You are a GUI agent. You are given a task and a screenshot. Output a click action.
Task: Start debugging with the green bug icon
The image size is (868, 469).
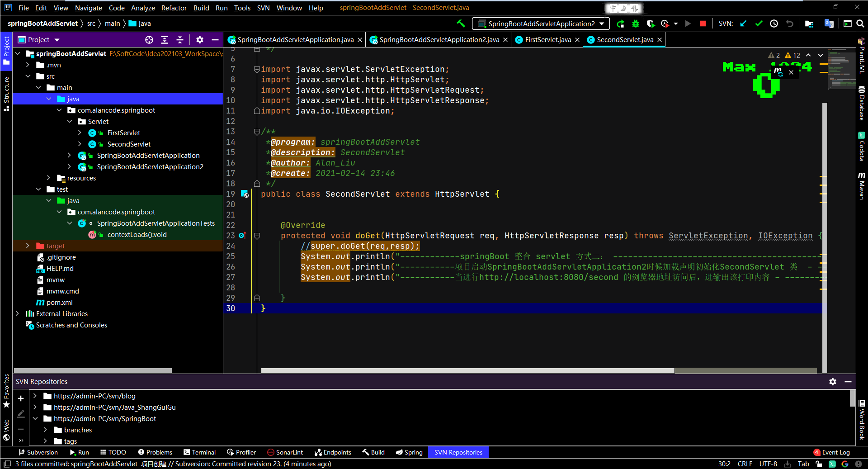[x=636, y=24]
